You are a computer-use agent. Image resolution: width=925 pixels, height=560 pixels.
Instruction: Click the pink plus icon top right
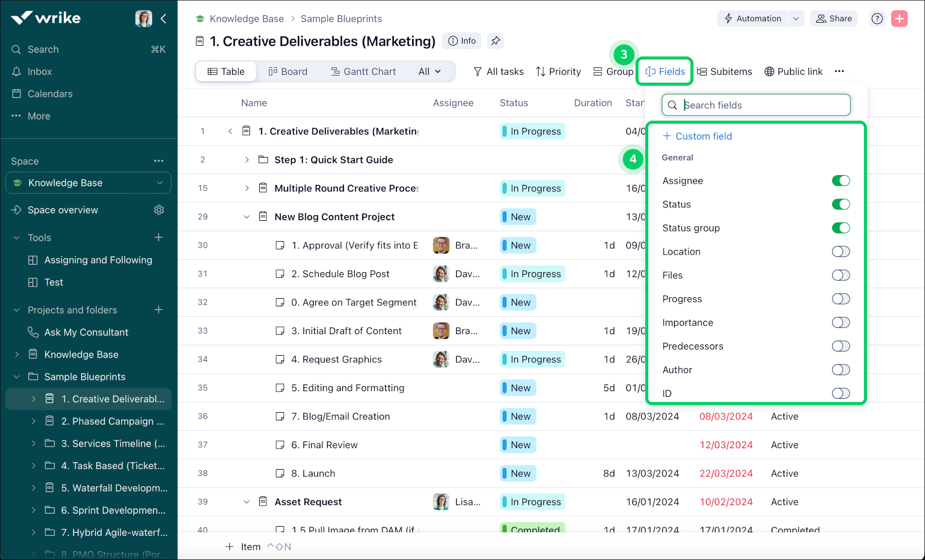[899, 18]
